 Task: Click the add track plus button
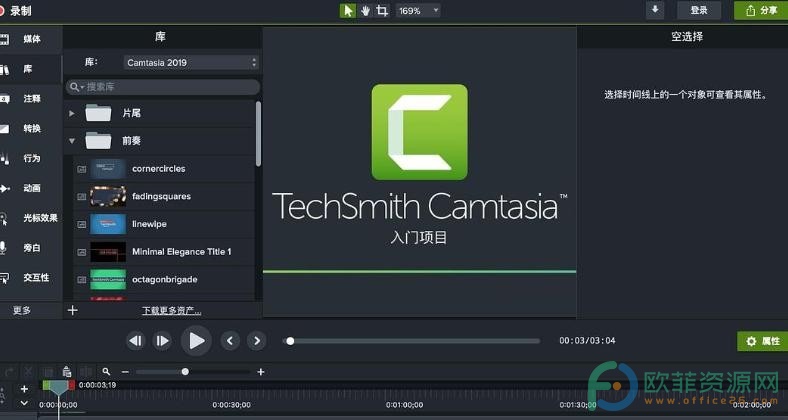[24, 389]
